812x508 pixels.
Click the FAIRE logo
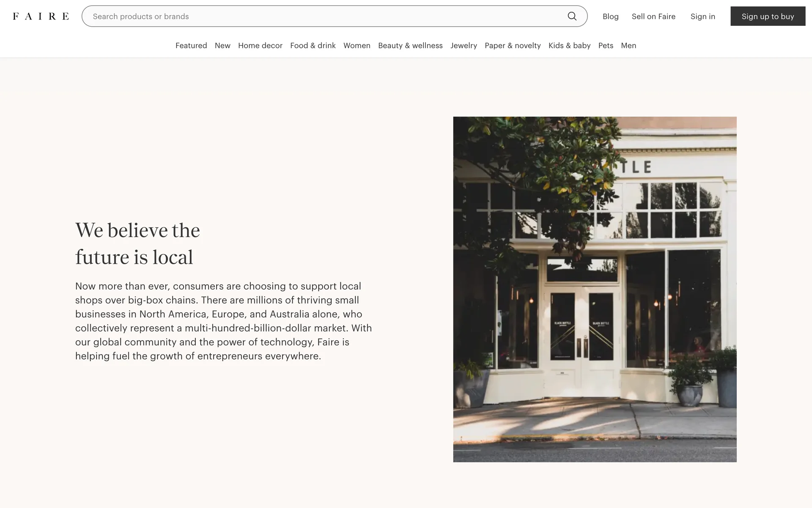[x=41, y=17]
